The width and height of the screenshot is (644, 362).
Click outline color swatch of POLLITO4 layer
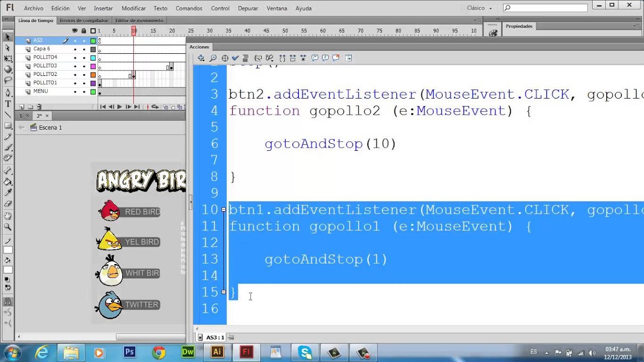pos(93,58)
